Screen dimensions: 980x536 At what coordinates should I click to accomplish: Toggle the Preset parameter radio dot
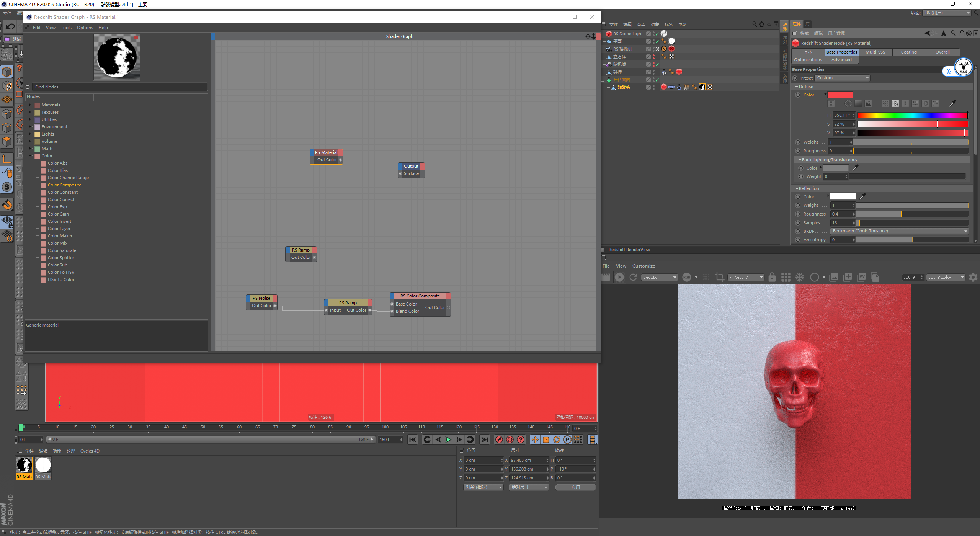pos(795,78)
